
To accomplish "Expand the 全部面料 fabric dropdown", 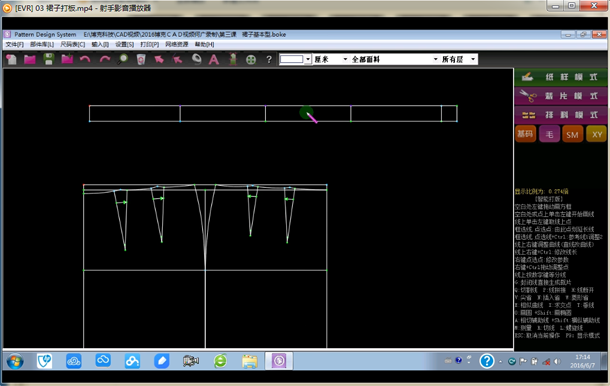I will pos(394,59).
